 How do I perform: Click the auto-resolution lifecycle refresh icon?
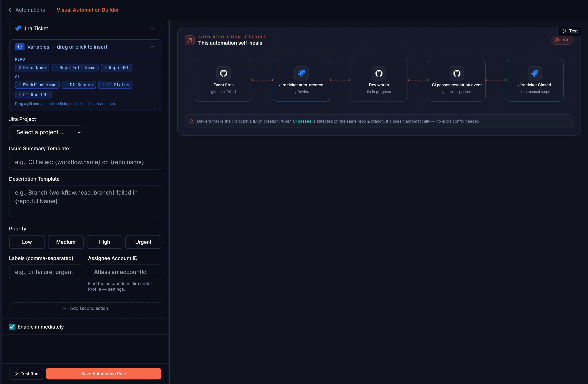point(190,40)
